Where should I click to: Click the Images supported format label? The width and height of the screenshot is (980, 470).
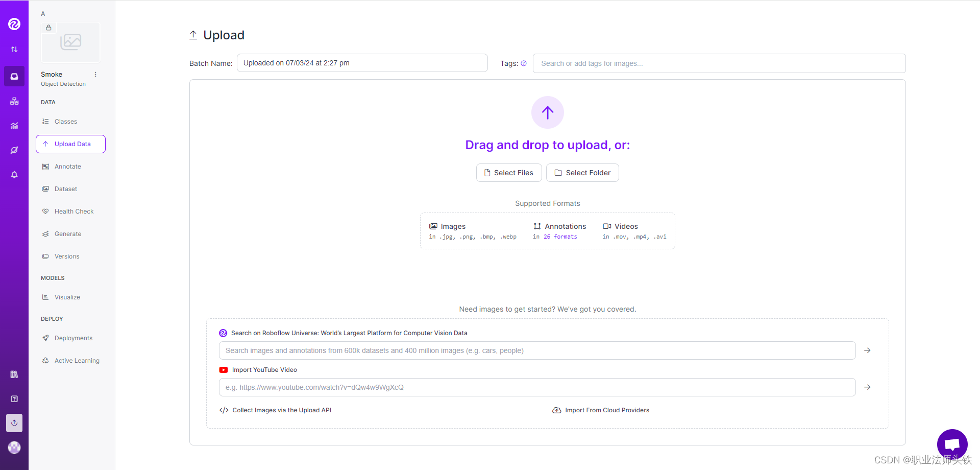coord(453,226)
